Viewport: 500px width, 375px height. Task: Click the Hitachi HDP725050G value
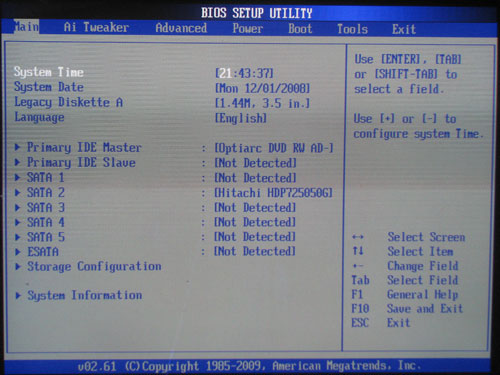273,193
